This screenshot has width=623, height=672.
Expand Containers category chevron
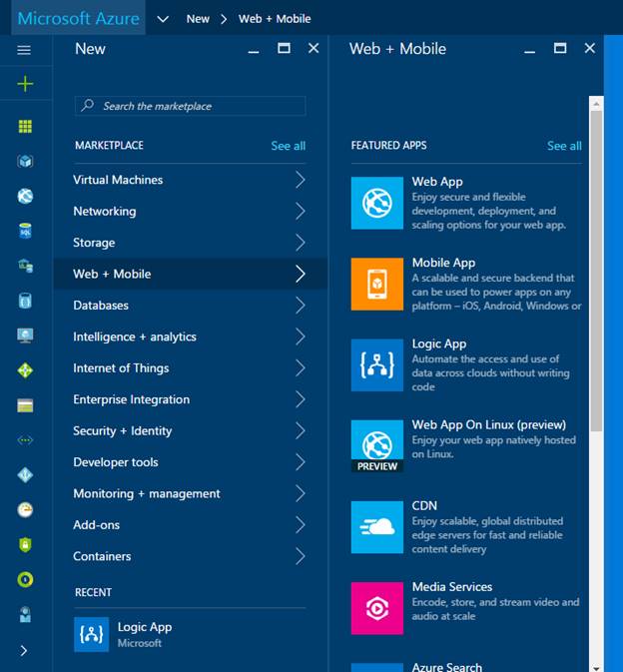click(301, 556)
